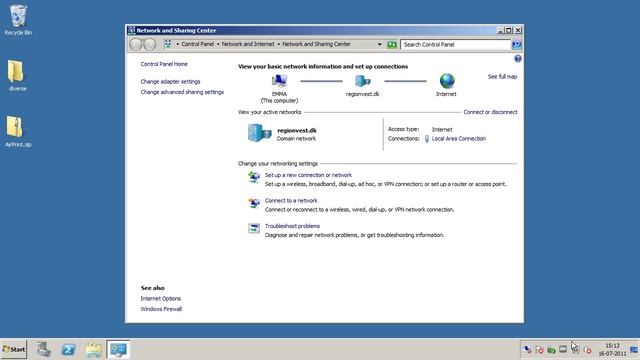Expand the arrow before Control Panel breadcrumb
Image resolution: width=640 pixels, height=360 pixels.
[178, 44]
